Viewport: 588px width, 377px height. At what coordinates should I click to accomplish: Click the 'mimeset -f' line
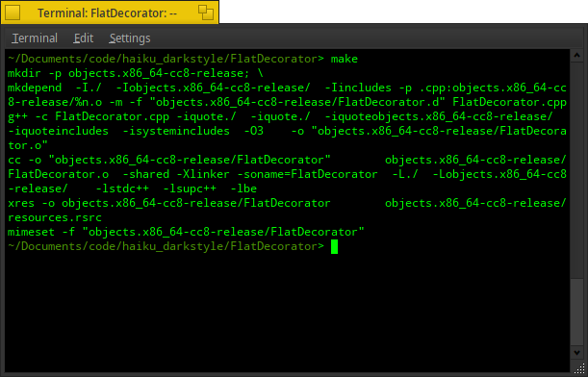[186, 232]
